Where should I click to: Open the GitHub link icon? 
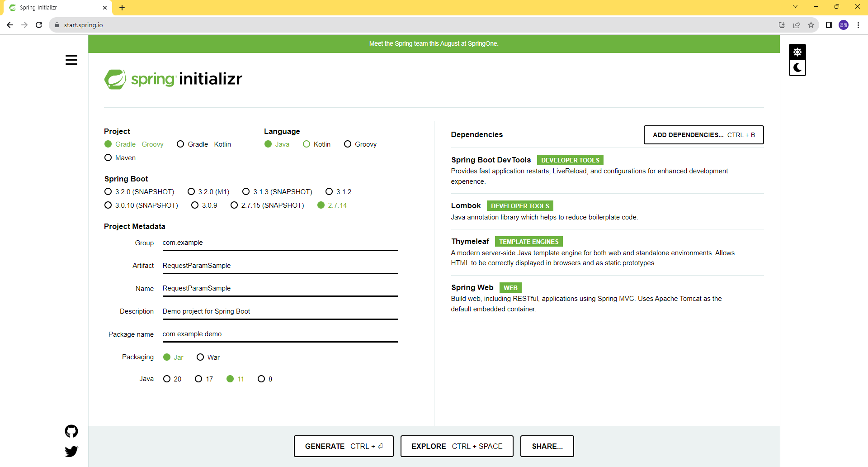coord(71,431)
